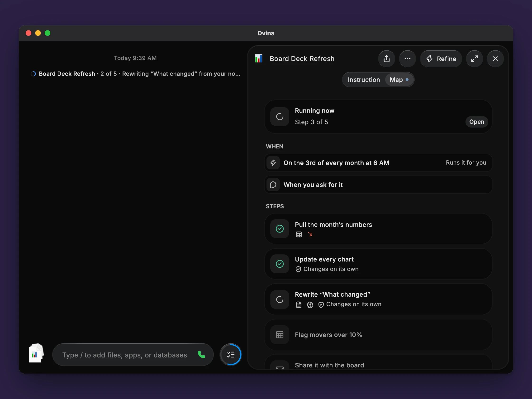Click 'Runs it for you' label

[466, 163]
